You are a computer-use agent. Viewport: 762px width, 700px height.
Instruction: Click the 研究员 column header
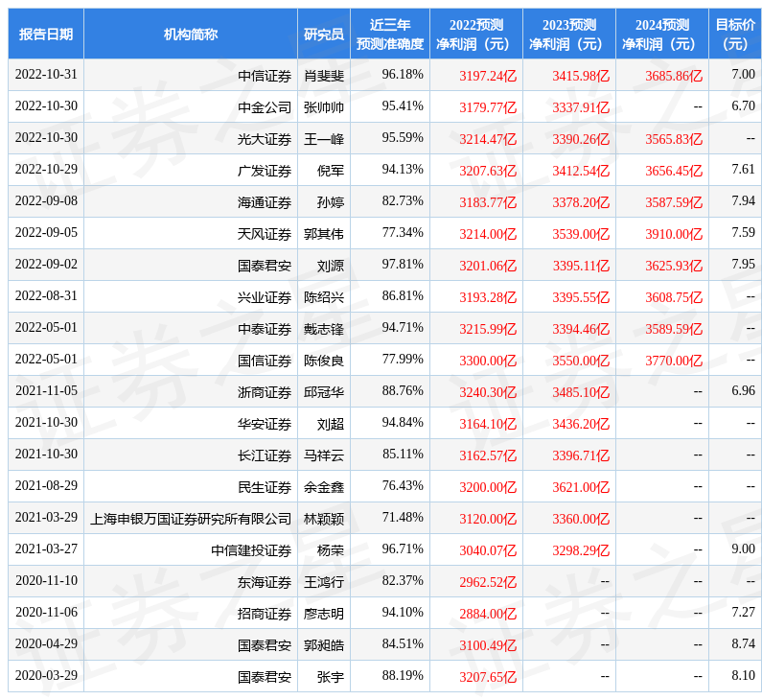pos(324,34)
